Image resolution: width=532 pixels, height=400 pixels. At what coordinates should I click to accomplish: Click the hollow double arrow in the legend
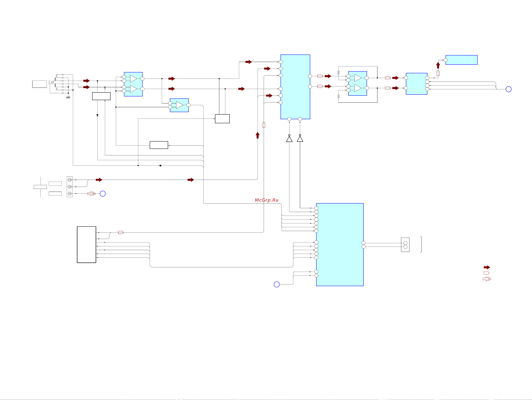[x=487, y=279]
